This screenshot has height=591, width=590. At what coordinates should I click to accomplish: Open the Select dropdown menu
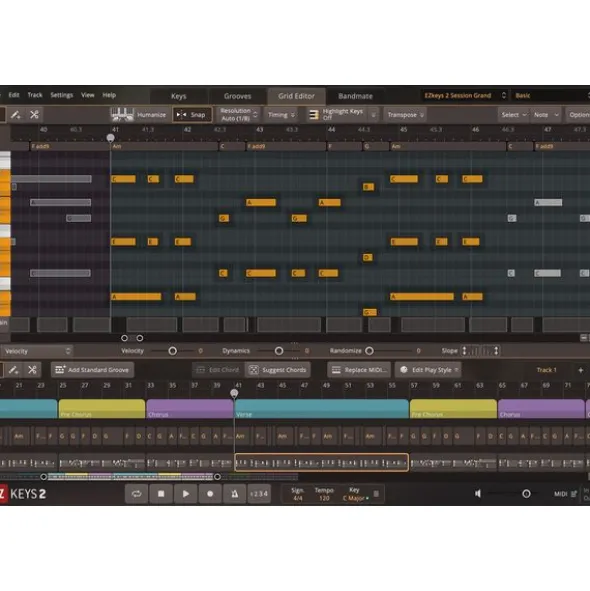tap(513, 115)
